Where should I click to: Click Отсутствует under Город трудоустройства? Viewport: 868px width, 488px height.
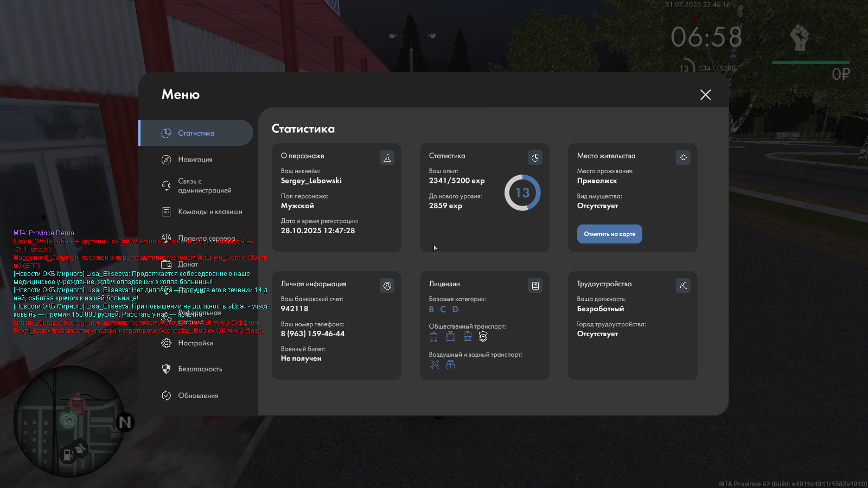click(597, 333)
